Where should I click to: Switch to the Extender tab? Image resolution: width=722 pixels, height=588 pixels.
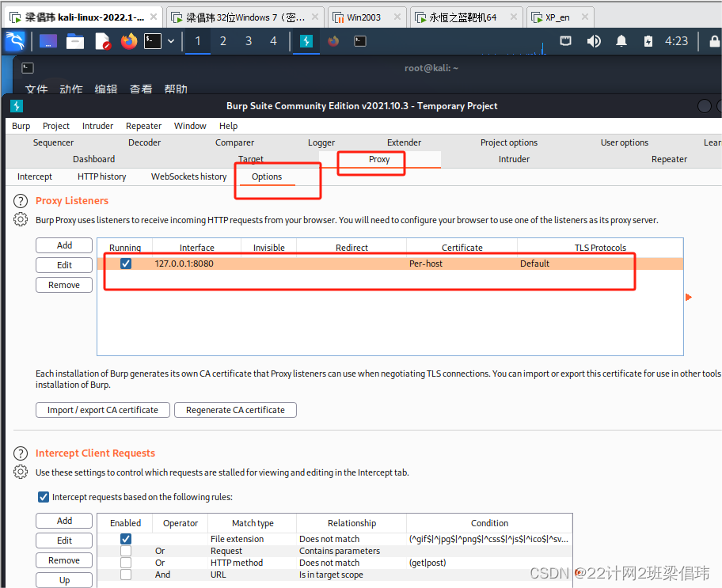[x=405, y=142]
